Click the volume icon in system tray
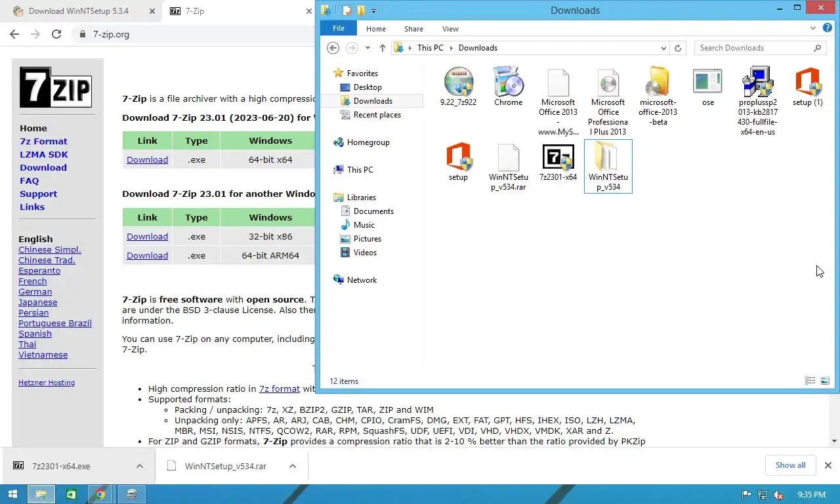This screenshot has width=840, height=504. click(x=778, y=495)
